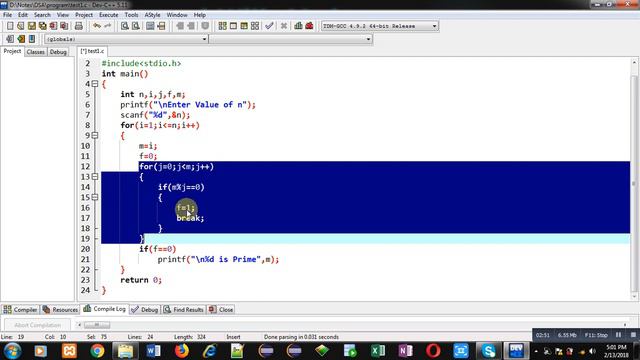This screenshot has height=360, width=640.
Task: Switch to the Project side tab
Action: pyautogui.click(x=12, y=51)
